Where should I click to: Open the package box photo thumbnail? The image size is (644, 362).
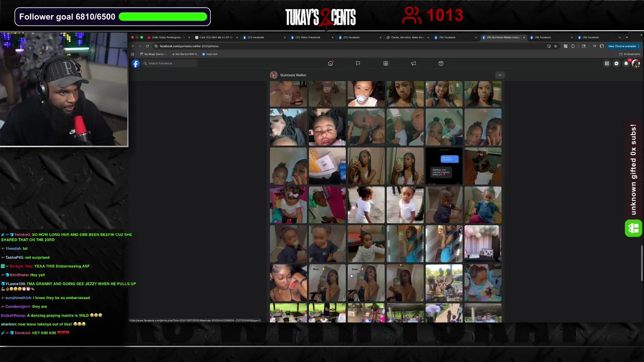[327, 166]
